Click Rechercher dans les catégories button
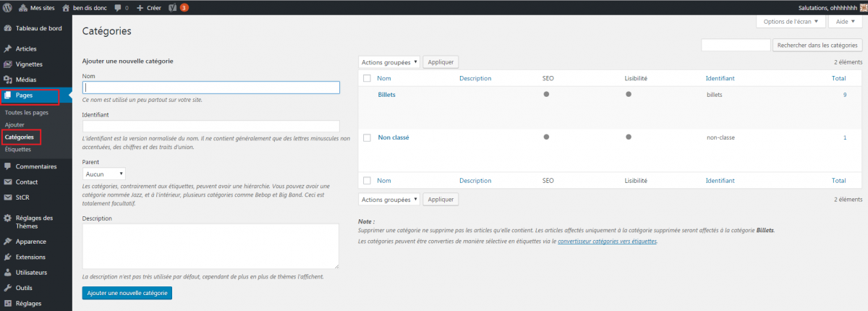The width and height of the screenshot is (868, 311). (x=817, y=46)
